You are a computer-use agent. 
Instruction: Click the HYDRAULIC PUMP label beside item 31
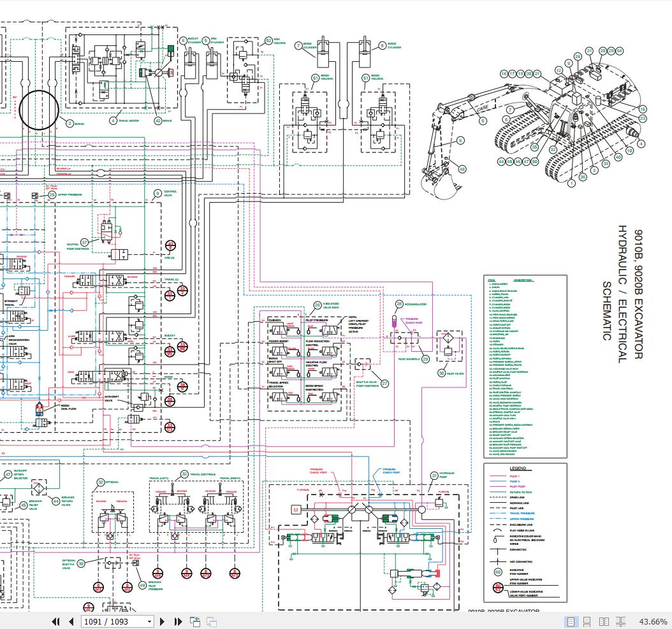(447, 475)
